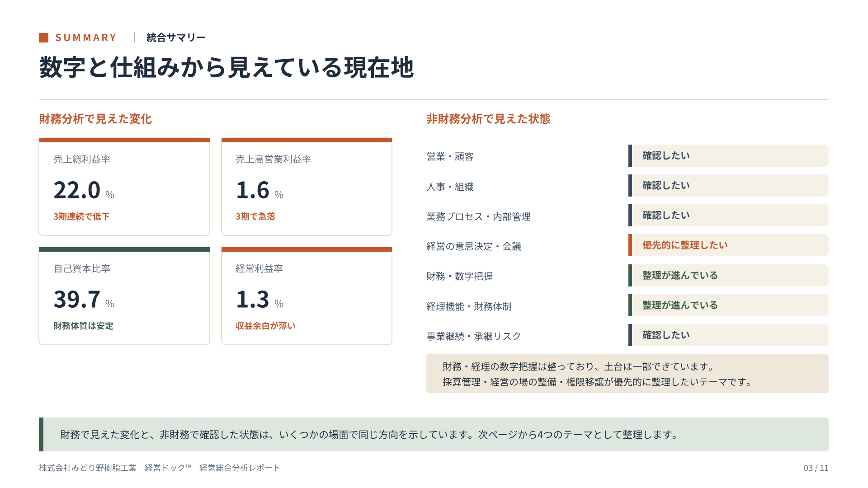Select the 経営の意思決定・会議 row label
The height and width of the screenshot is (488, 868).
474,246
